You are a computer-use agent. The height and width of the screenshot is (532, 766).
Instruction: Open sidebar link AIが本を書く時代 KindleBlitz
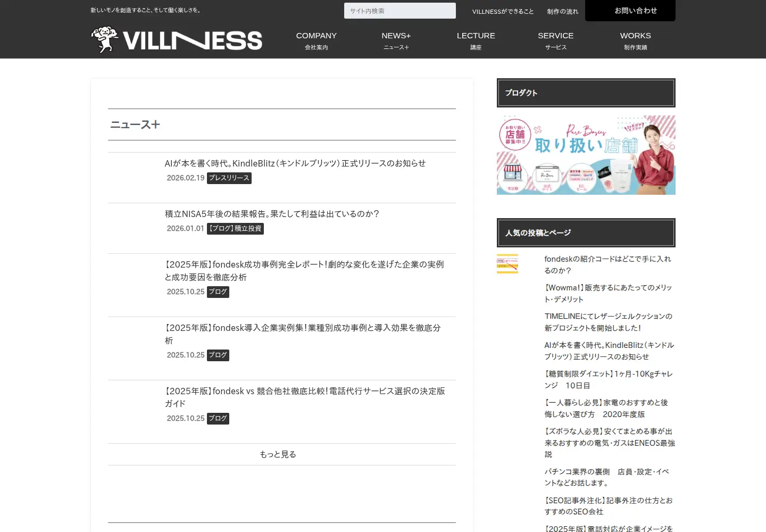tap(610, 351)
